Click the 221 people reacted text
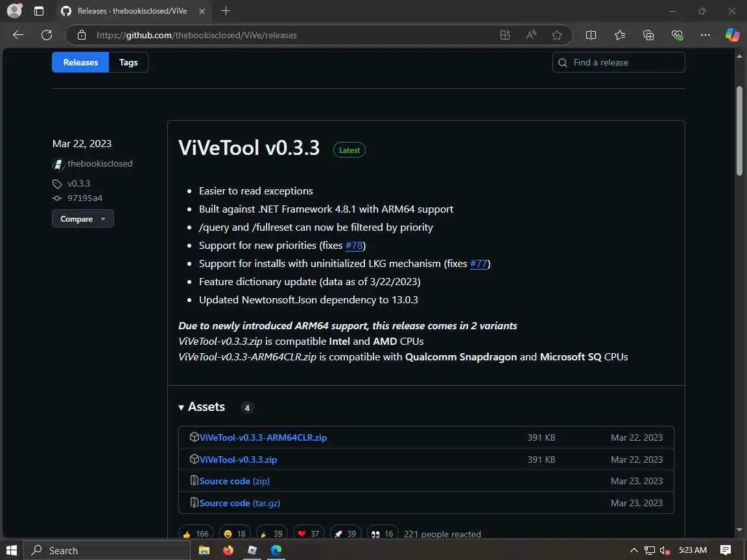Image resolution: width=747 pixels, height=560 pixels. 442,534
